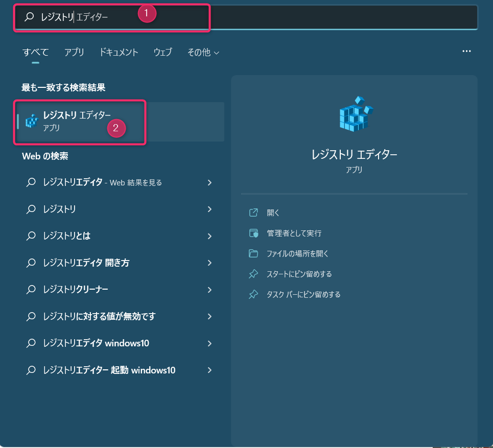Click the 開く open icon
The image size is (493, 448).
point(253,213)
